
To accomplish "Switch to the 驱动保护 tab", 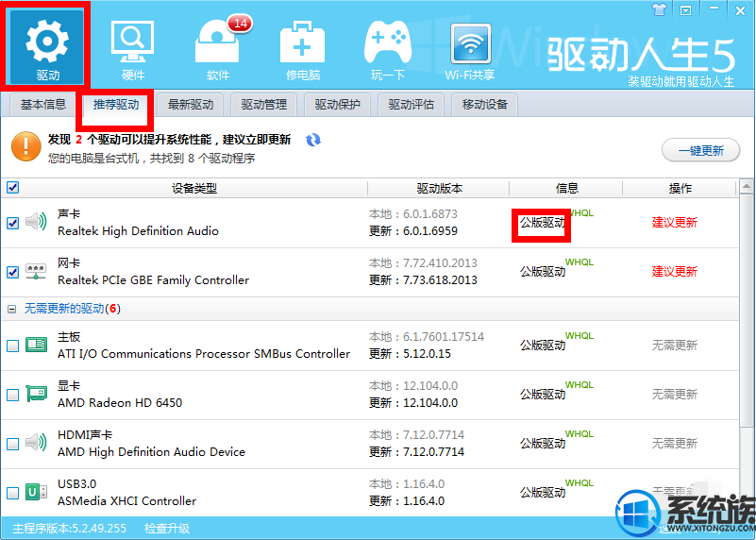I will (x=338, y=105).
